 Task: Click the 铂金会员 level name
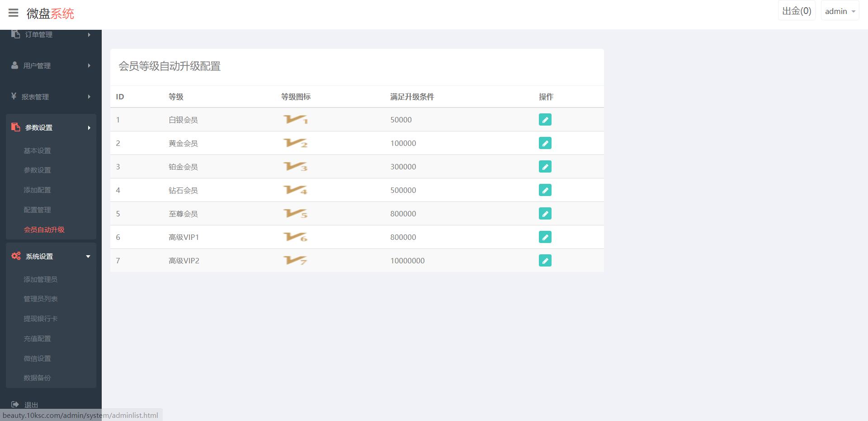[183, 167]
